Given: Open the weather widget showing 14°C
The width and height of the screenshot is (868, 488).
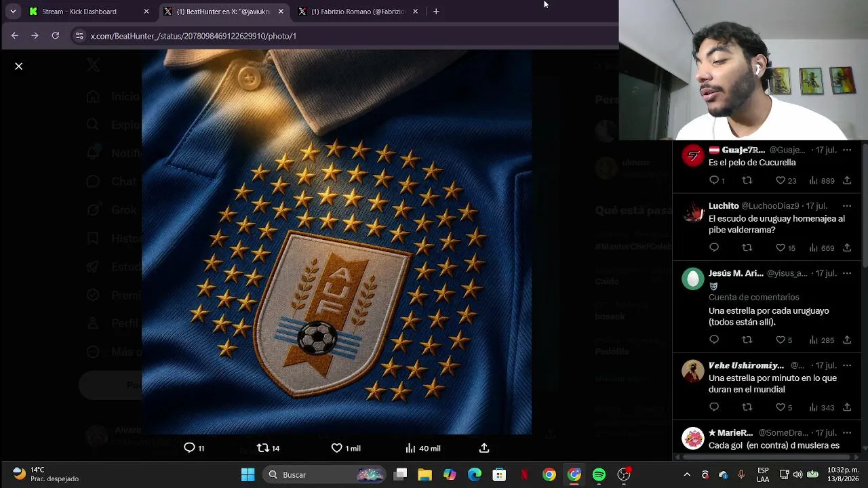Looking at the screenshot, I should pyautogui.click(x=46, y=474).
